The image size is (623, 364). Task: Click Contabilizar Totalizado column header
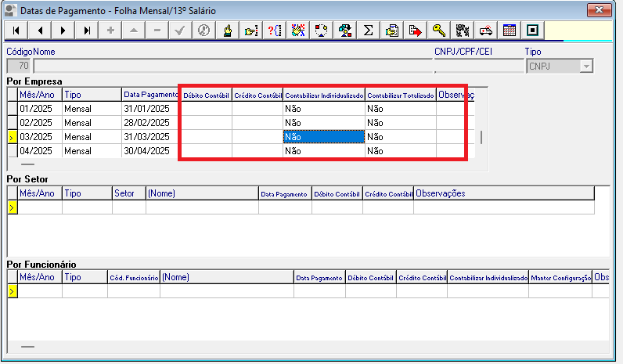point(401,95)
